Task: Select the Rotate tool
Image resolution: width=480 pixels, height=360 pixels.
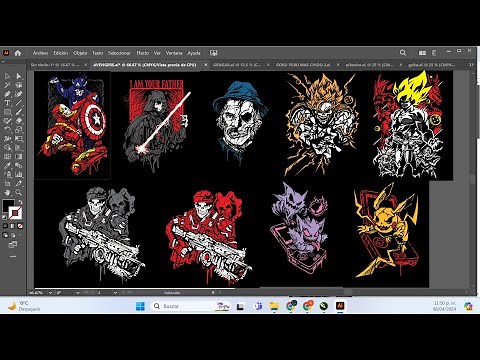Action: click(7, 130)
